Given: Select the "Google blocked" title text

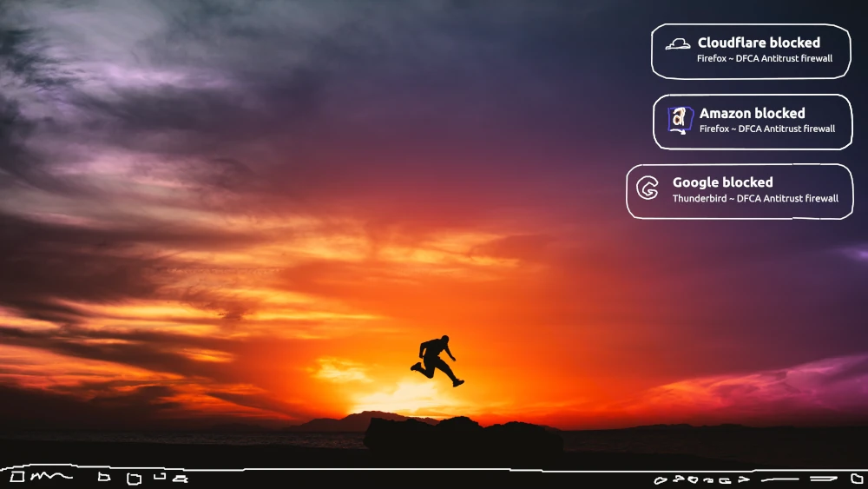Looking at the screenshot, I should pyautogui.click(x=722, y=182).
